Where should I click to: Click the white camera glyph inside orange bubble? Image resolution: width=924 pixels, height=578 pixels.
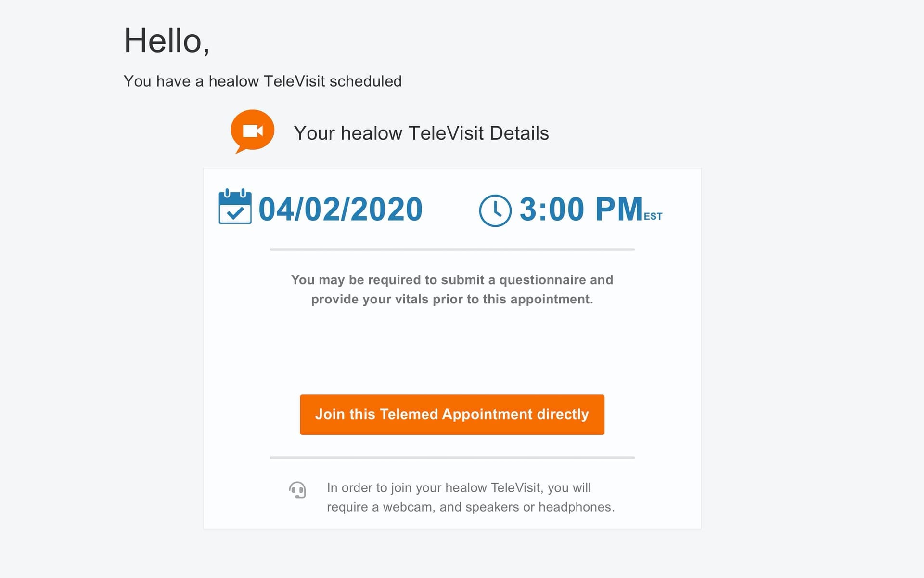click(253, 131)
